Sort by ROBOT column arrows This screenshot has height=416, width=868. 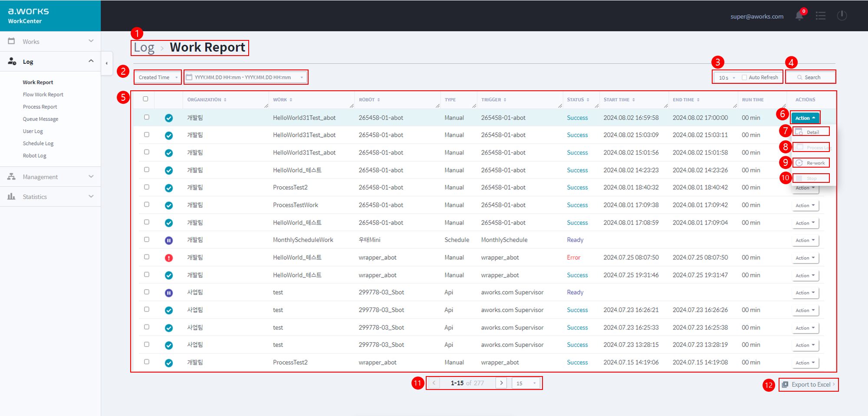tap(378, 100)
